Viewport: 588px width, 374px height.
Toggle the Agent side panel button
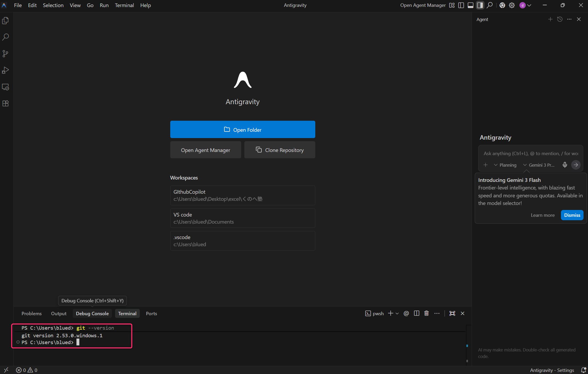pyautogui.click(x=480, y=5)
